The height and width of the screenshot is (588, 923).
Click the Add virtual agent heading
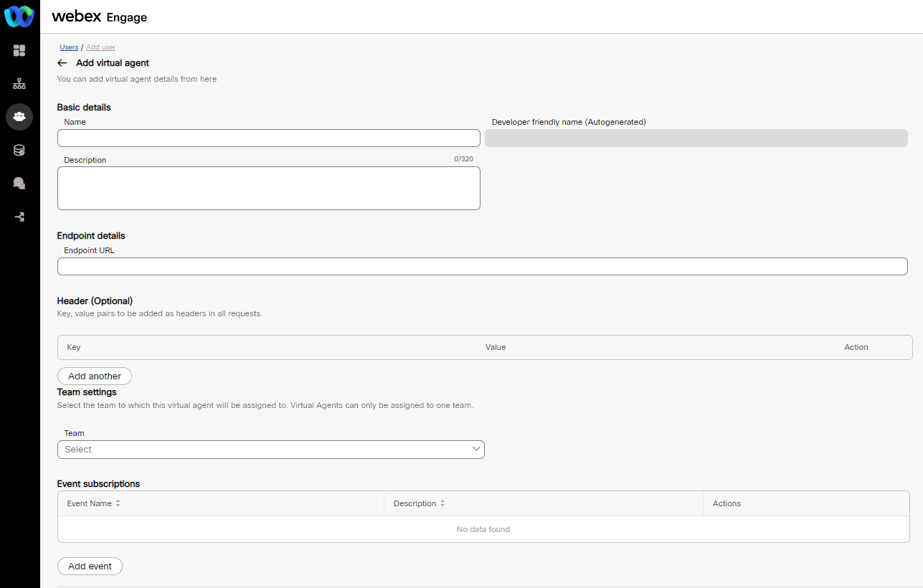(x=113, y=63)
